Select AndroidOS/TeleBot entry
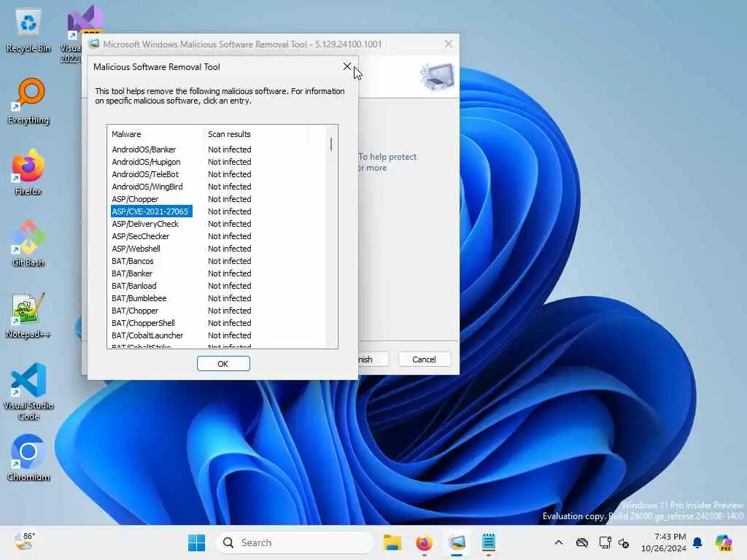This screenshot has width=747, height=560. 145,174
